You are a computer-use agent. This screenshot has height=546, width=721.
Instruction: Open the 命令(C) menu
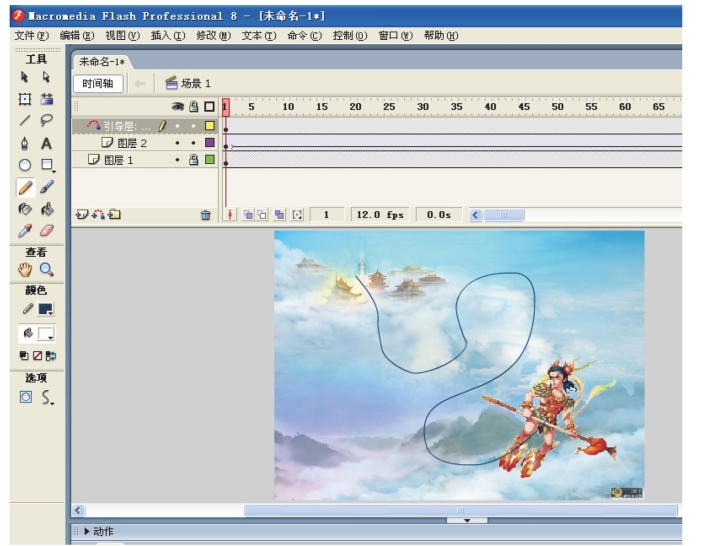point(304,35)
